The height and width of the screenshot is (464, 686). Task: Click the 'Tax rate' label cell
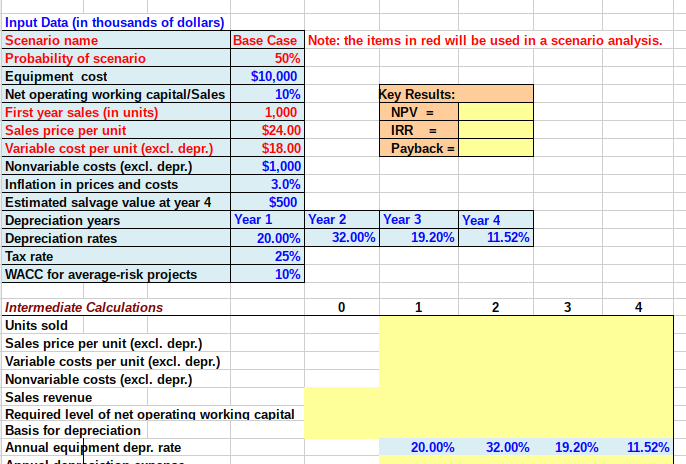(116, 256)
